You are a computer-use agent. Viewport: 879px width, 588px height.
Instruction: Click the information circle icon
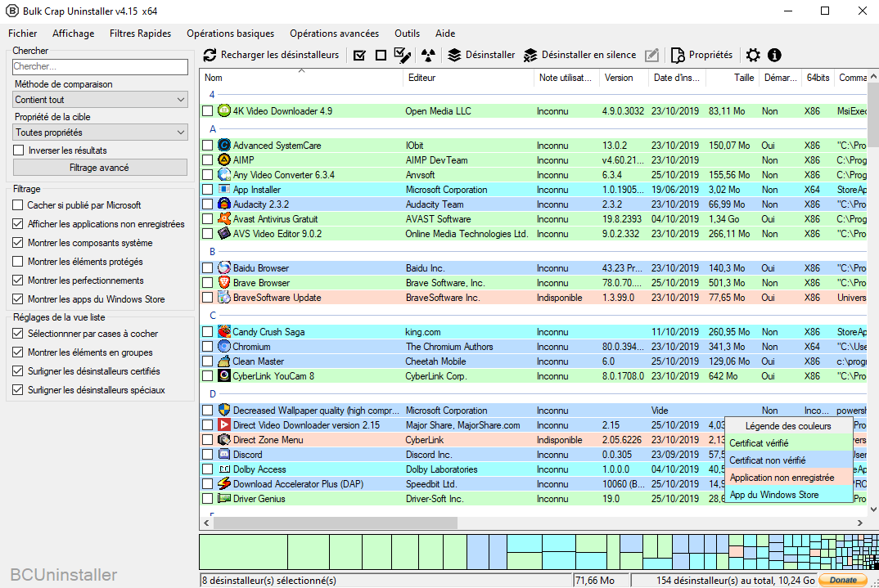(774, 55)
